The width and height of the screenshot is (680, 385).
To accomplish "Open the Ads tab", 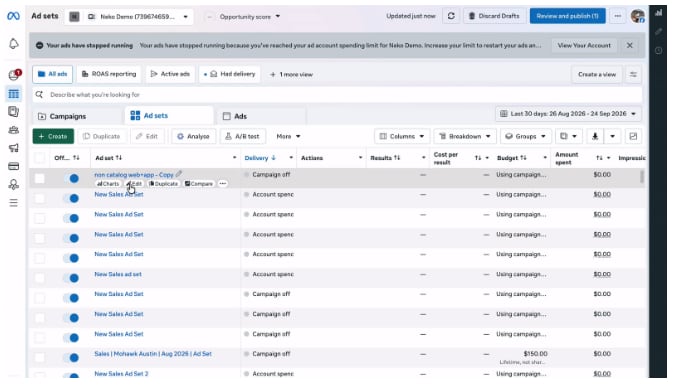I will 262,116.
